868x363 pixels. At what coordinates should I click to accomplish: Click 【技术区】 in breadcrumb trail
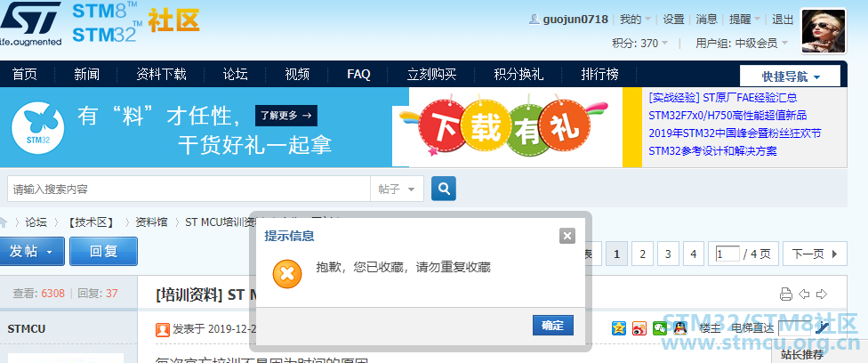coord(92,222)
